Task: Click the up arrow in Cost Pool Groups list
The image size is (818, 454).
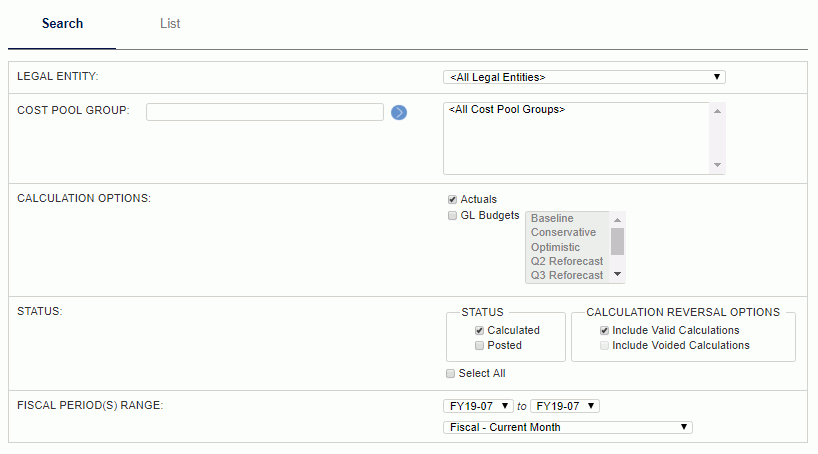Action: pyautogui.click(x=717, y=111)
